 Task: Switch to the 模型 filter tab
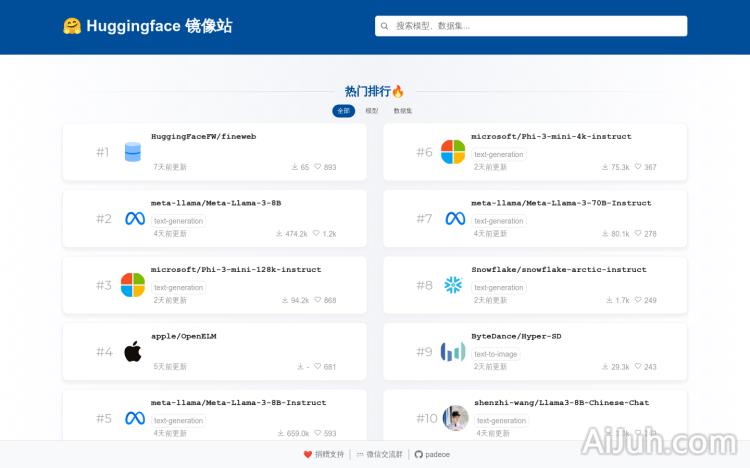pyautogui.click(x=372, y=111)
